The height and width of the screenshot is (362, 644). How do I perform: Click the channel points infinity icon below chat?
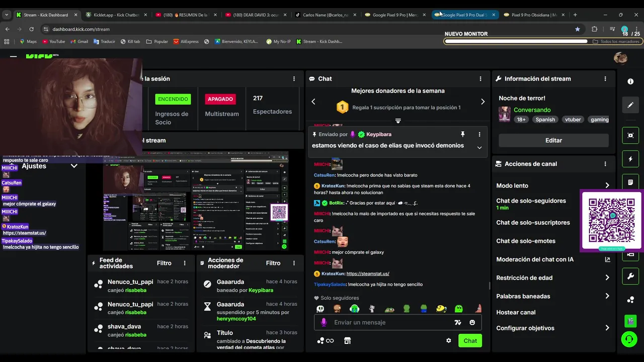[x=326, y=340]
